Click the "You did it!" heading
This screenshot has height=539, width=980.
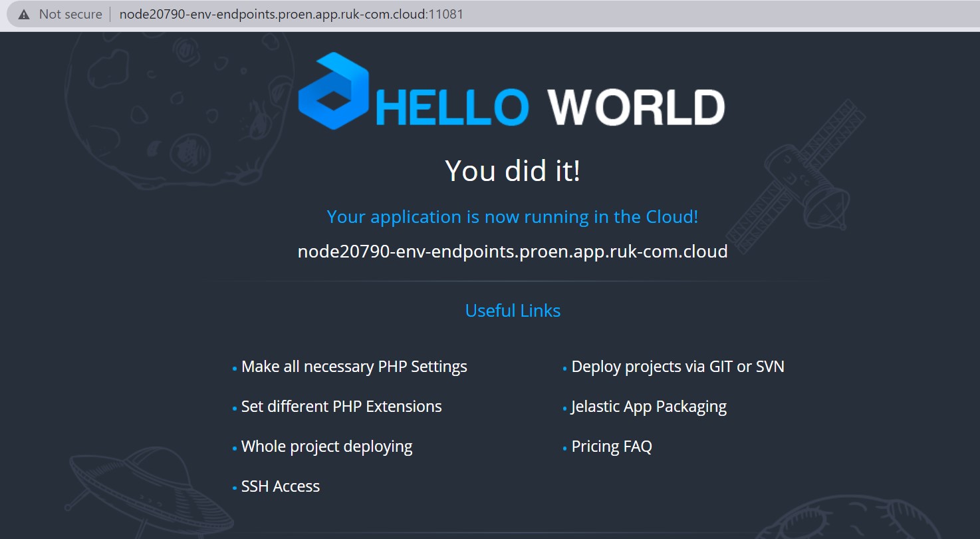(513, 170)
